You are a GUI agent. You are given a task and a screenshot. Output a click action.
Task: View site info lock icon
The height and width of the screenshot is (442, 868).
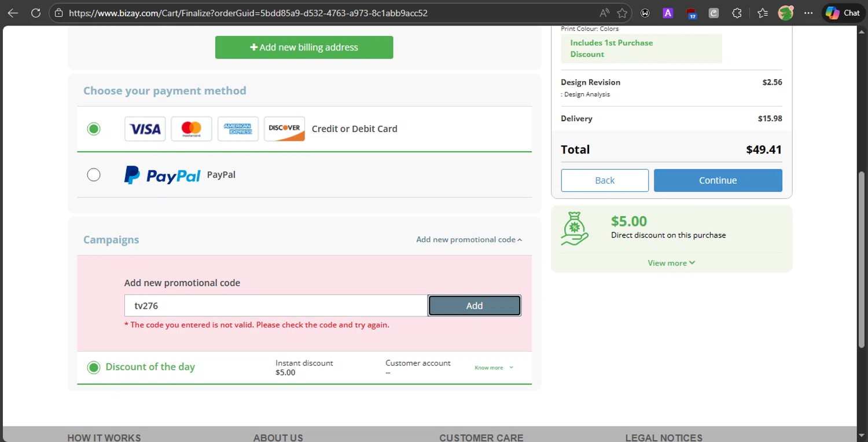58,13
